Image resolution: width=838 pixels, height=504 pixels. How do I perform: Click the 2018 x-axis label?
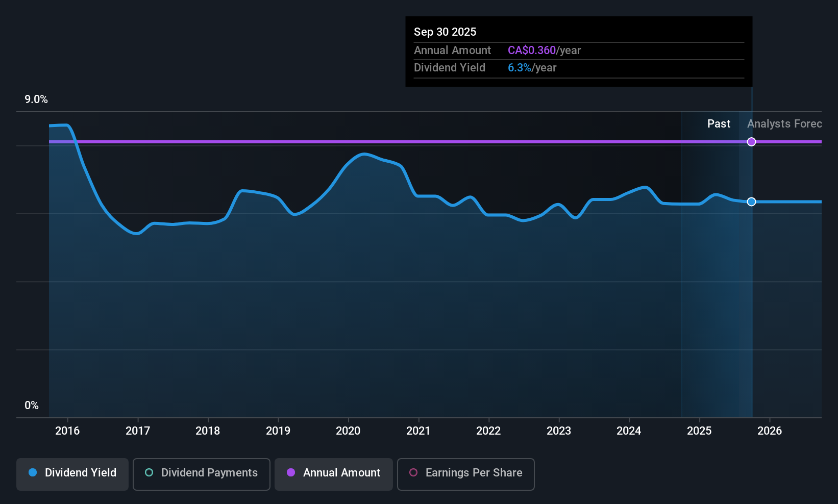pyautogui.click(x=208, y=431)
